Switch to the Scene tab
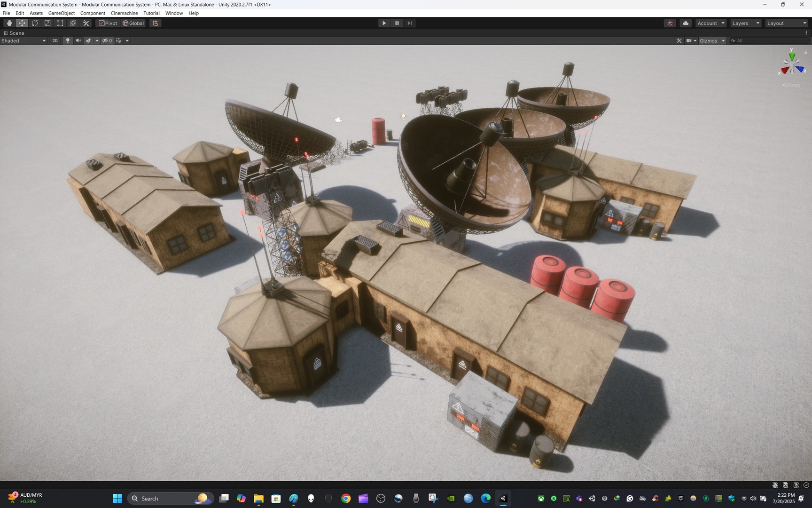The width and height of the screenshot is (812, 508). click(x=14, y=33)
